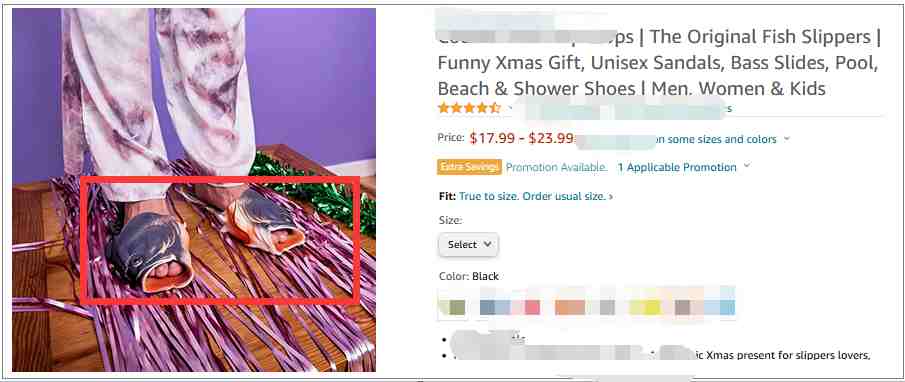The image size is (905, 382).
Task: Click the star rating icons
Action: pyautogui.click(x=469, y=108)
